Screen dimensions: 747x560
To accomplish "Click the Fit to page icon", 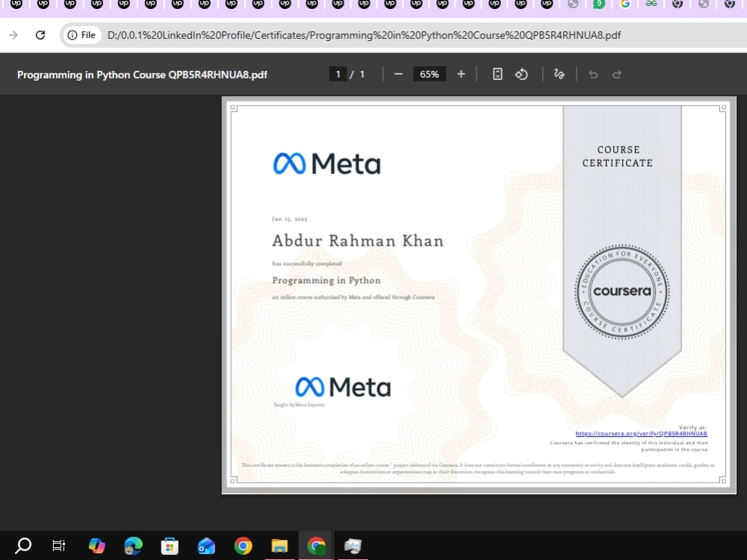I will [498, 74].
